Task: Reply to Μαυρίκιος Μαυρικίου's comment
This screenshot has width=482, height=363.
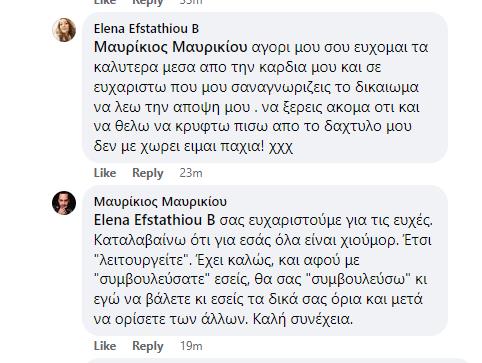Action: (148, 346)
